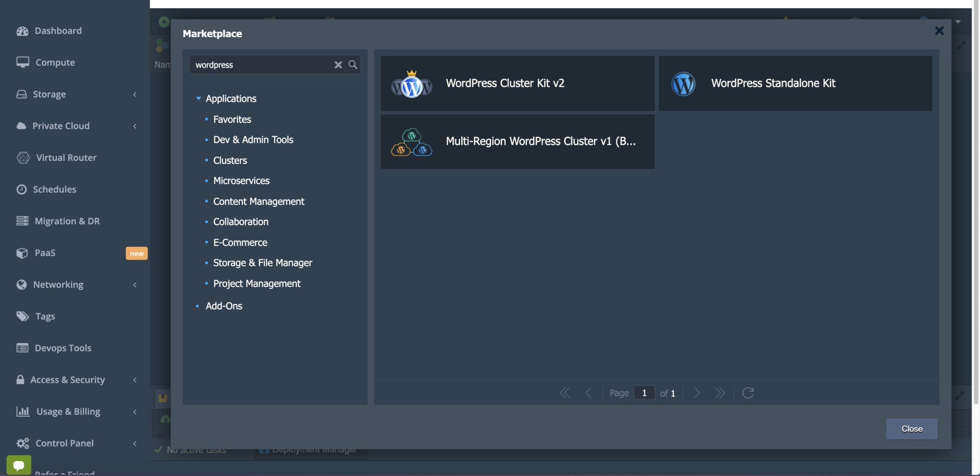
Task: Click the Tags icon in sidebar
Action: [x=22, y=316]
